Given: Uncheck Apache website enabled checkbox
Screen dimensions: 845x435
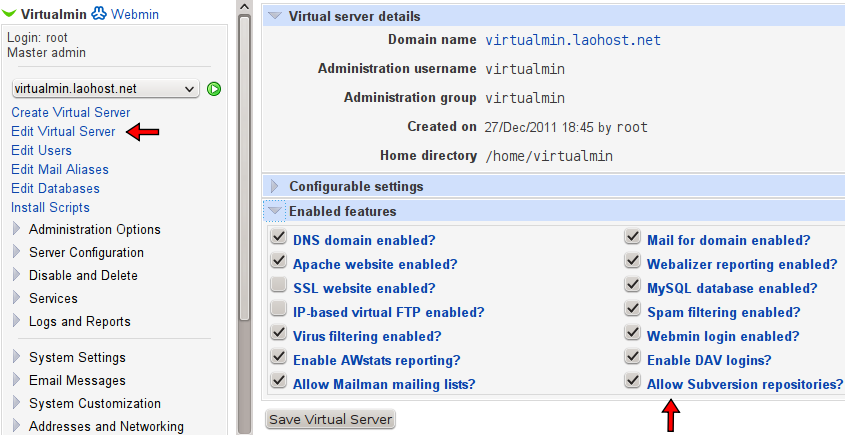Looking at the screenshot, I should 279,261.
